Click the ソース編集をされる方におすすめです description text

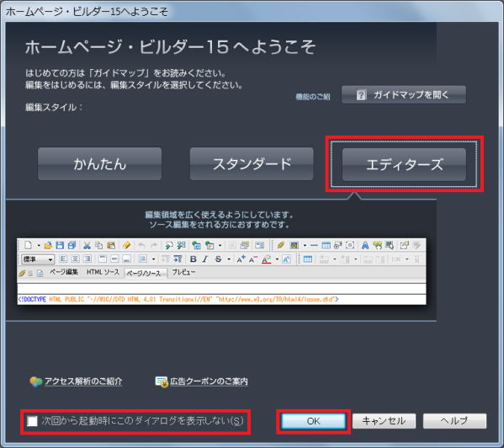[x=220, y=225]
